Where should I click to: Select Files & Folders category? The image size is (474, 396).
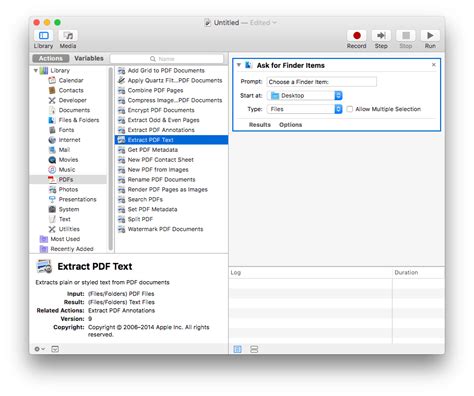[79, 120]
